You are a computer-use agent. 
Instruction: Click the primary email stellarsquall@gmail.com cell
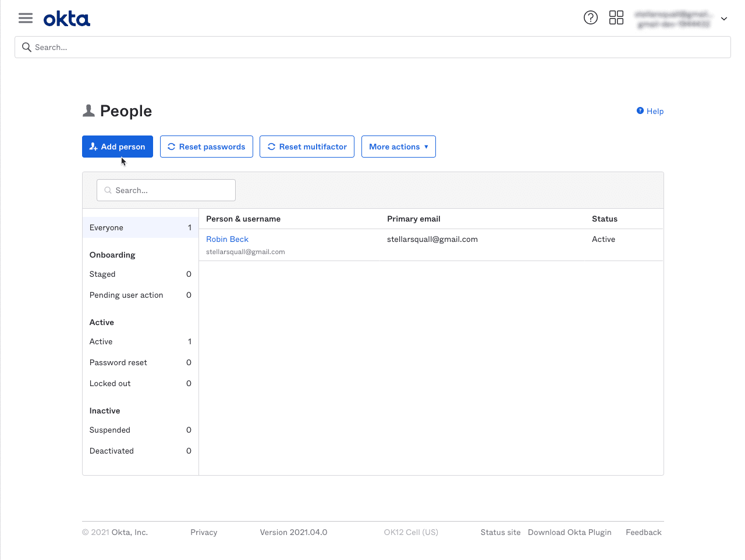pos(432,239)
